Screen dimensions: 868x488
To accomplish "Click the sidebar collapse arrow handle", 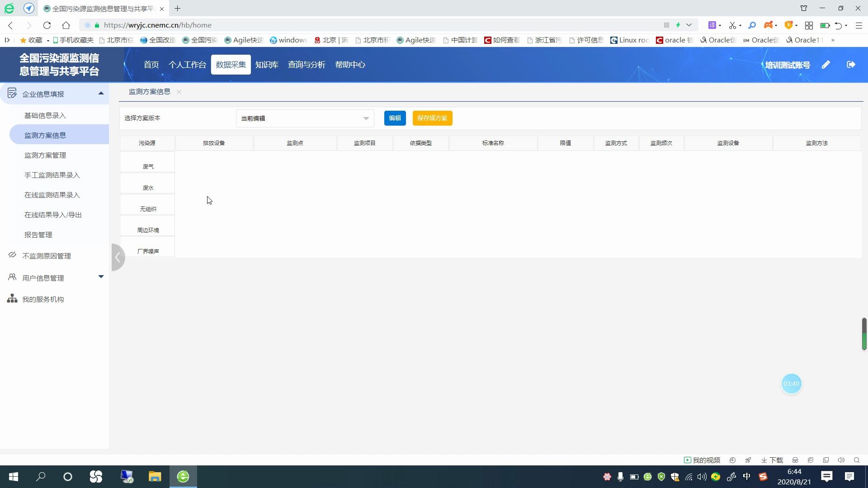I will coord(118,257).
